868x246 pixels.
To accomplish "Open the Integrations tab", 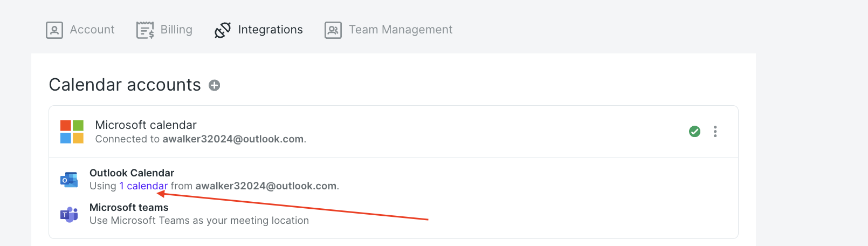I will (x=259, y=30).
